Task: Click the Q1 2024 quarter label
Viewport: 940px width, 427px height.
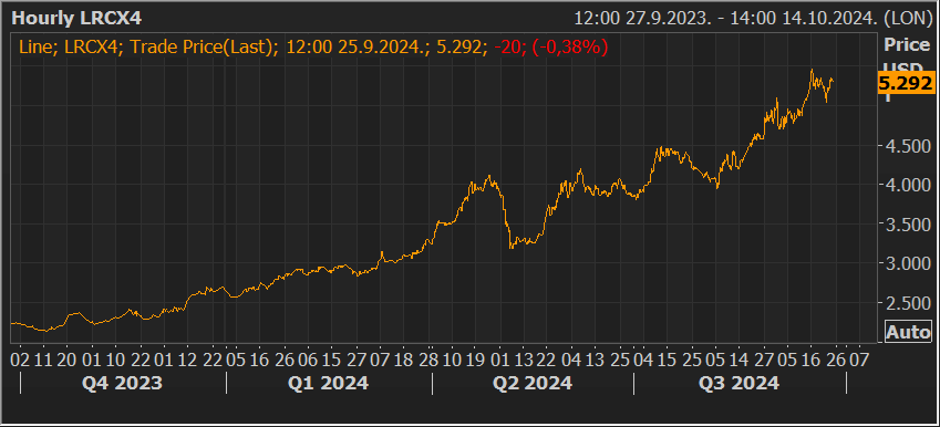Action: tap(328, 383)
